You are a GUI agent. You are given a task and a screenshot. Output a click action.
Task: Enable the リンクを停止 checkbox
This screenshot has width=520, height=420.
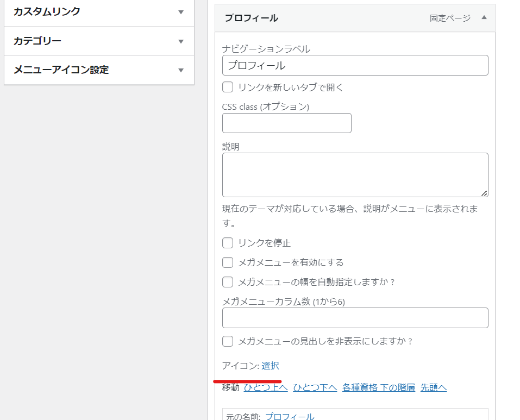point(228,243)
